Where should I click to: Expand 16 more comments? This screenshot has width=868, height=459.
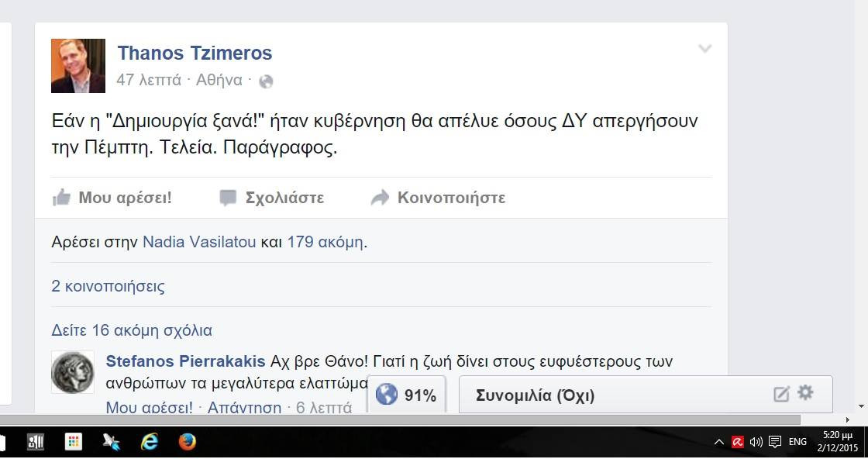click(132, 330)
